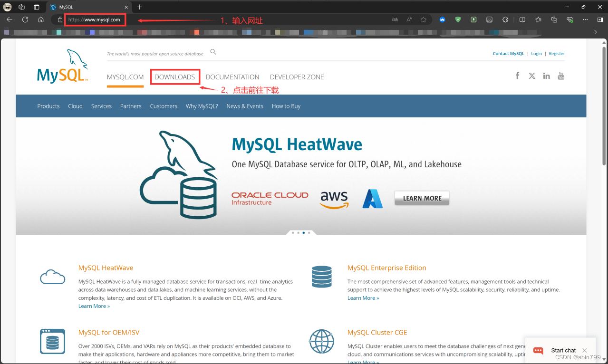Add page to favorites star
This screenshot has width=608, height=364.
pos(424,19)
